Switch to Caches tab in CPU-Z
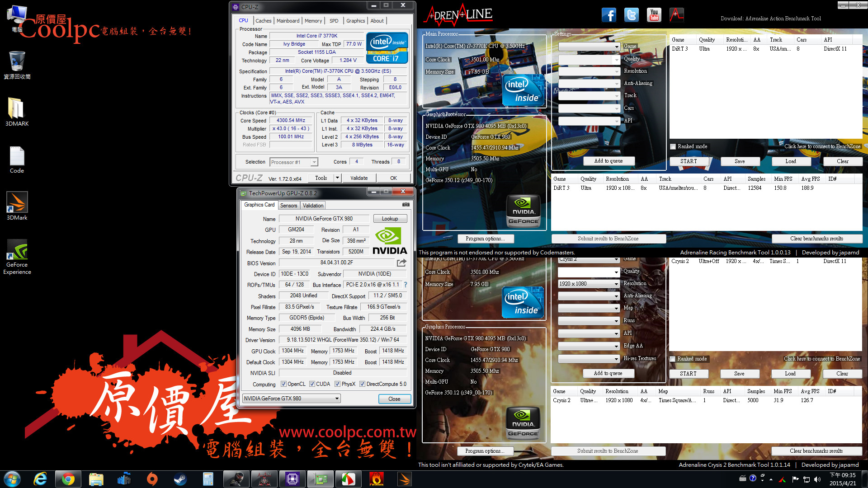 coord(263,21)
